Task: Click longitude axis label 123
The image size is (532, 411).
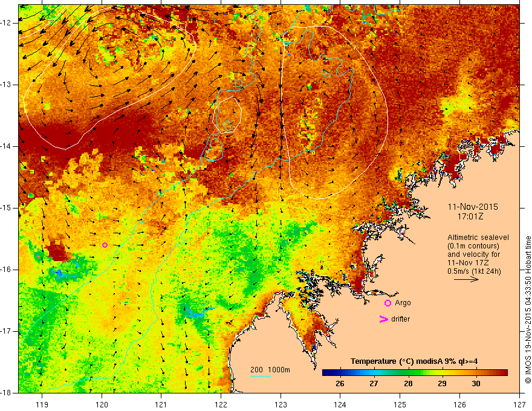Action: (x=281, y=404)
